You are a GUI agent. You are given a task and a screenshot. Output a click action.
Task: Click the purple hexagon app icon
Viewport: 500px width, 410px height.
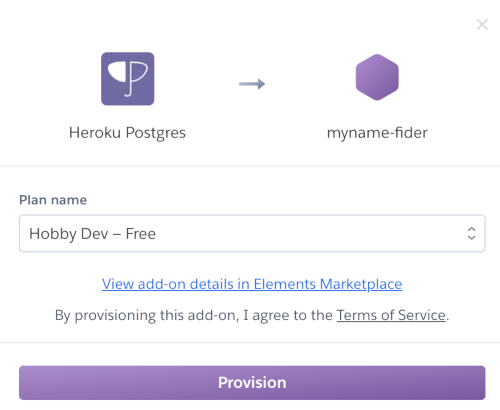(377, 77)
